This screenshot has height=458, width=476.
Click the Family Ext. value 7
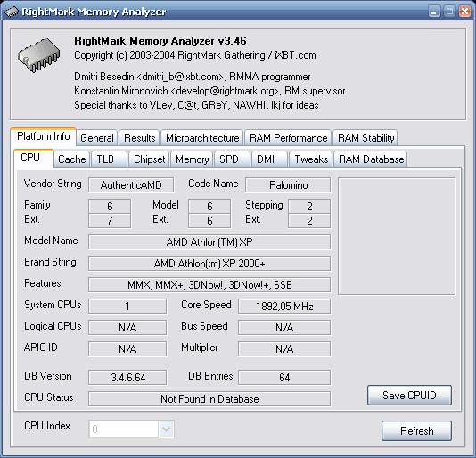pos(110,221)
